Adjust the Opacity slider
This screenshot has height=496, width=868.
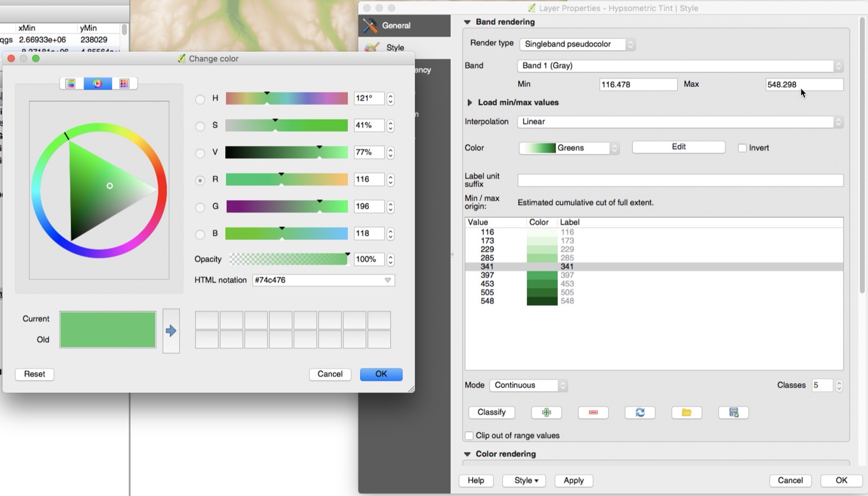pyautogui.click(x=288, y=259)
